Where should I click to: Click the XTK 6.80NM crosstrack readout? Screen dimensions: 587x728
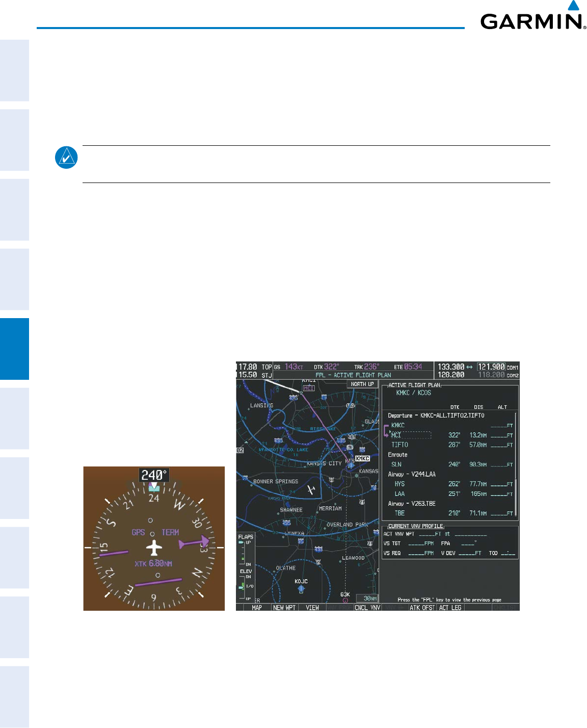click(153, 564)
